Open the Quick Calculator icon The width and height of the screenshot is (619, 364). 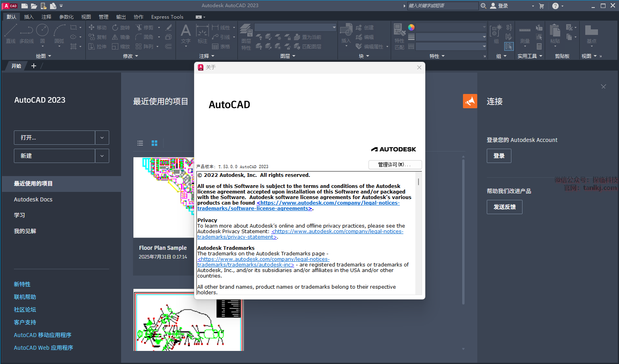(x=539, y=46)
